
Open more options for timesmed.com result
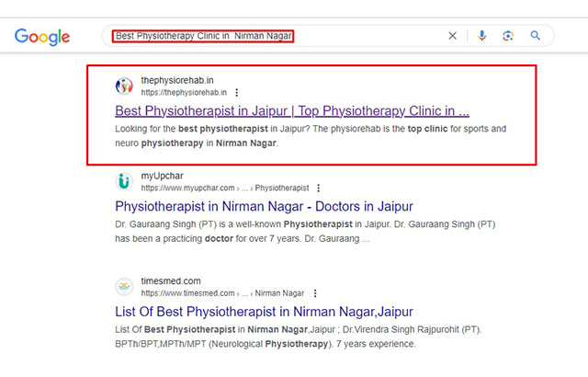[315, 293]
